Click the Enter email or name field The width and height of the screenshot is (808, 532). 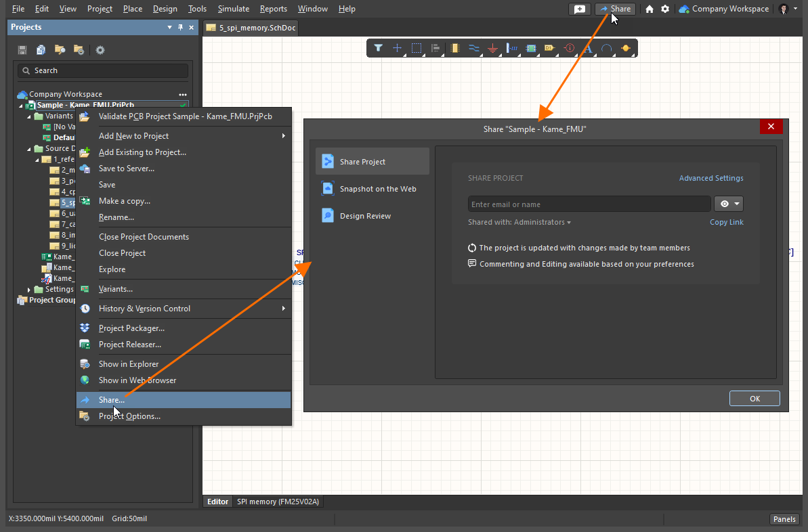pyautogui.click(x=589, y=204)
